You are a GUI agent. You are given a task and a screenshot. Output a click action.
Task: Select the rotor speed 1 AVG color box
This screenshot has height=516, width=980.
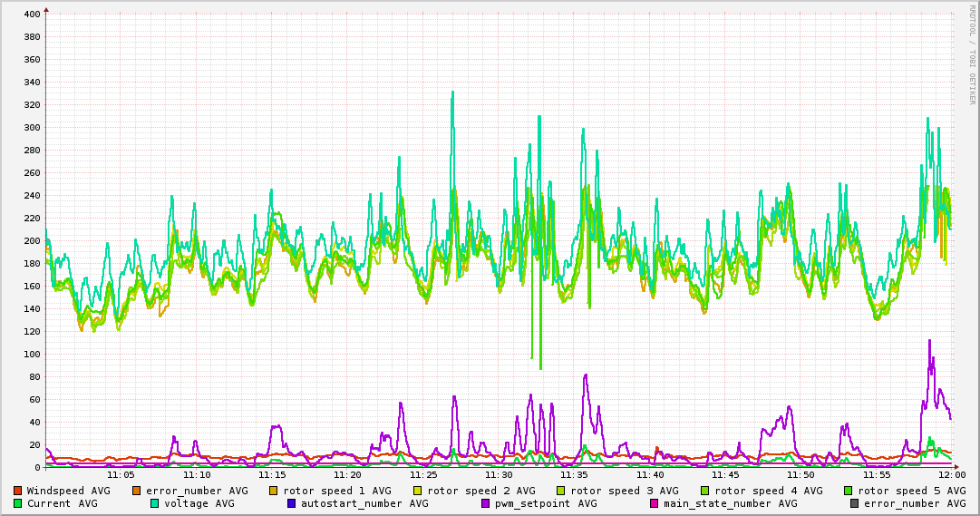(274, 491)
